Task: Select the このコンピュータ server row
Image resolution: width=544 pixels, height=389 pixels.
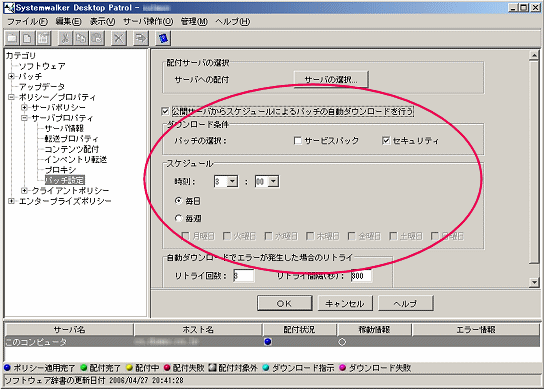Action: [272, 342]
